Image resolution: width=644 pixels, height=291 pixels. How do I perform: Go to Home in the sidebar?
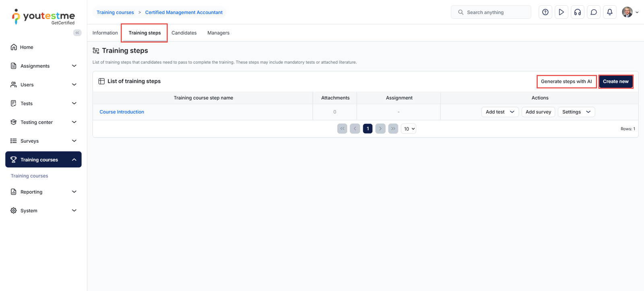coord(27,47)
